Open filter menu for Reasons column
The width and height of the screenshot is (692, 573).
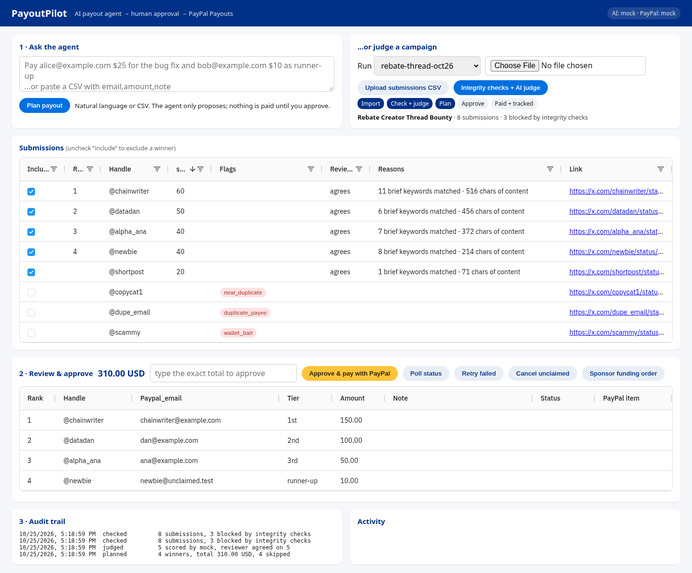tap(550, 169)
